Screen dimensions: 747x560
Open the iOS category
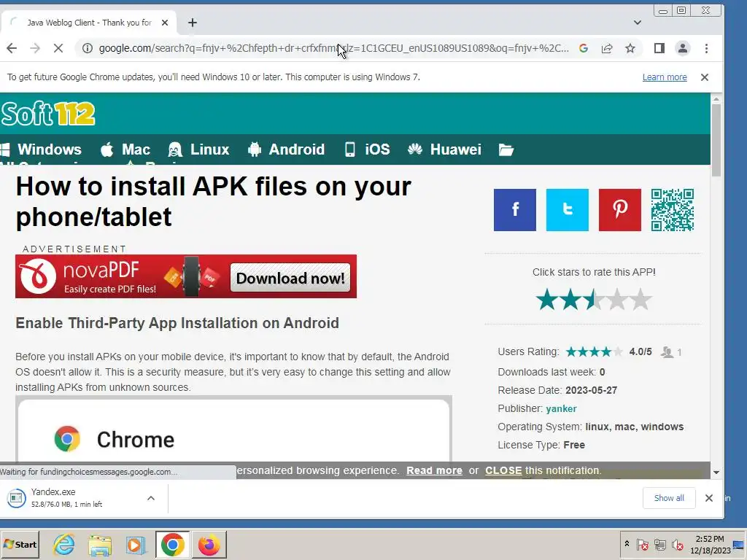[x=367, y=149]
